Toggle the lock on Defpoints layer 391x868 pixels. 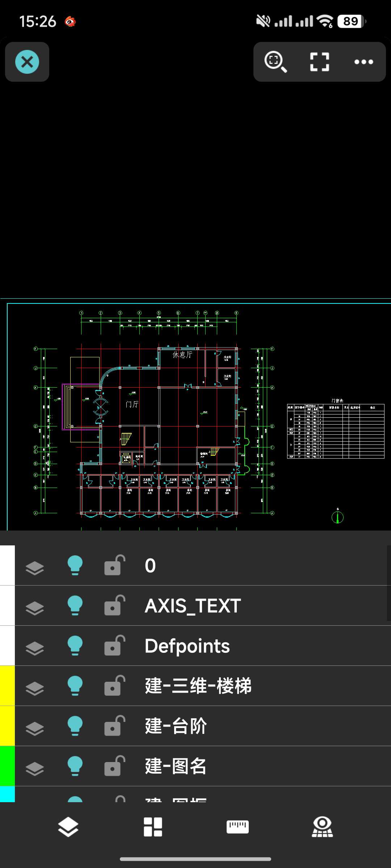point(115,645)
